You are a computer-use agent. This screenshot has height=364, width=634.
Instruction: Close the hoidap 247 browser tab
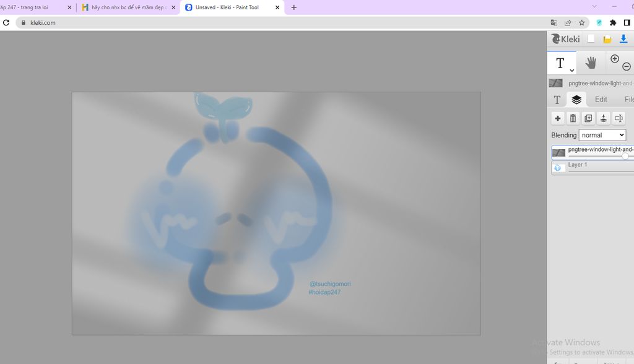69,7
